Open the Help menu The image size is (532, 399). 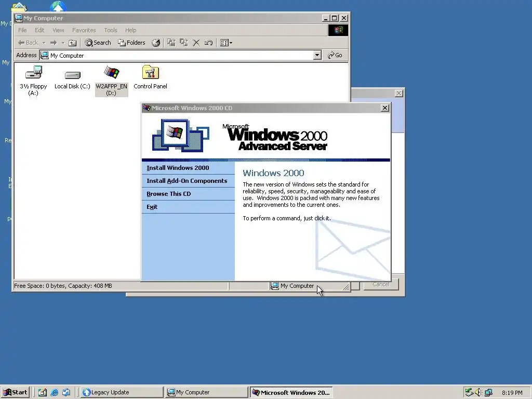130,30
